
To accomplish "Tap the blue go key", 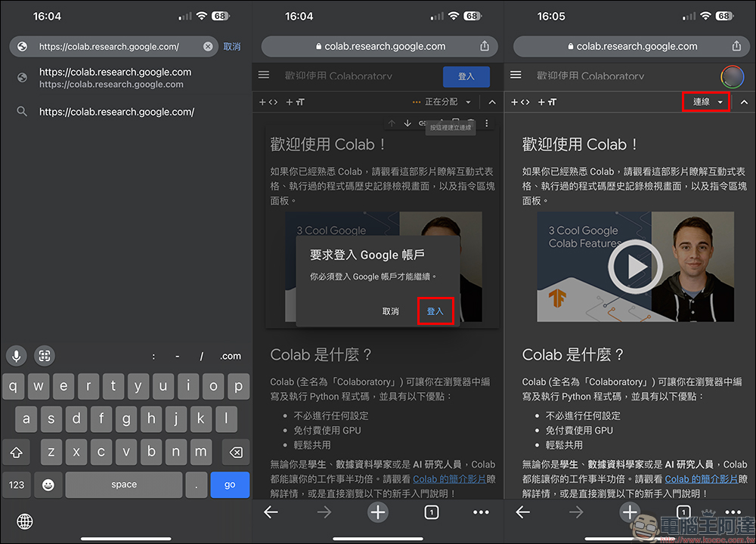I will tap(230, 485).
